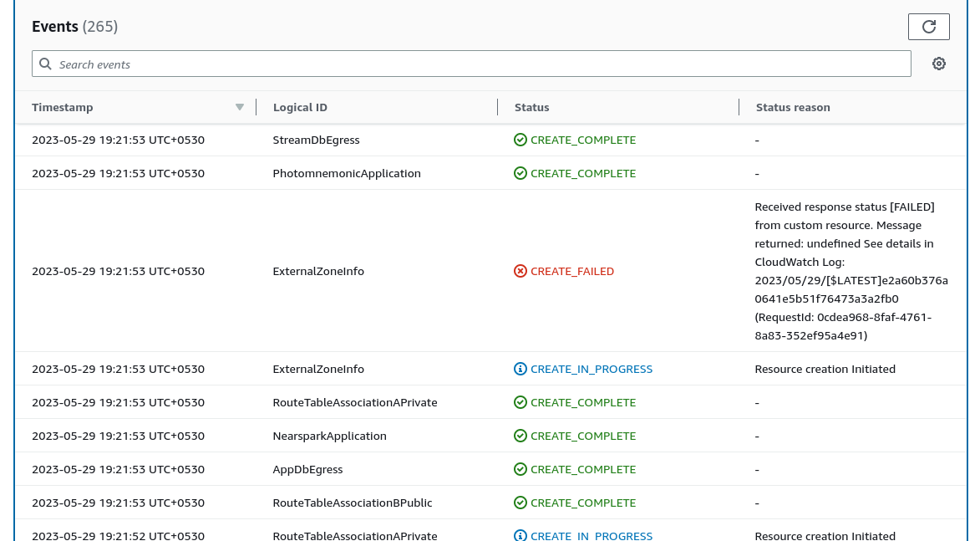Sort by Timestamp descending arrow
The width and height of the screenshot is (980, 541).
click(x=240, y=107)
